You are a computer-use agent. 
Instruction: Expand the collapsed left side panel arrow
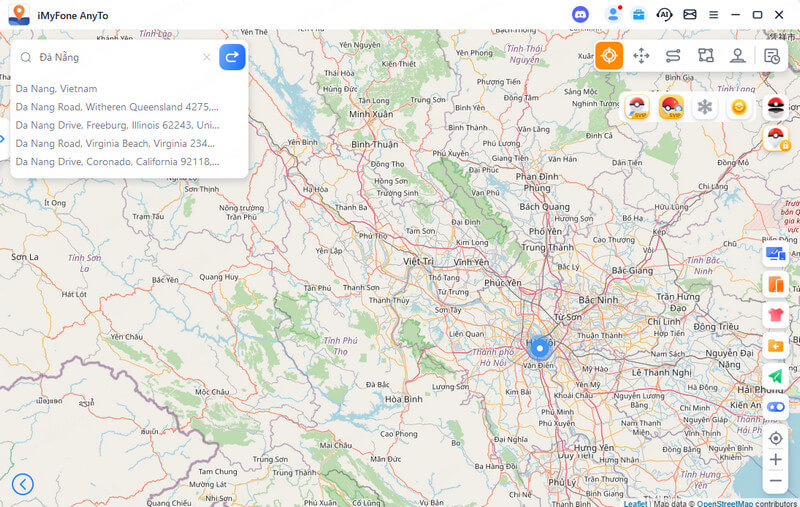(x=3, y=139)
